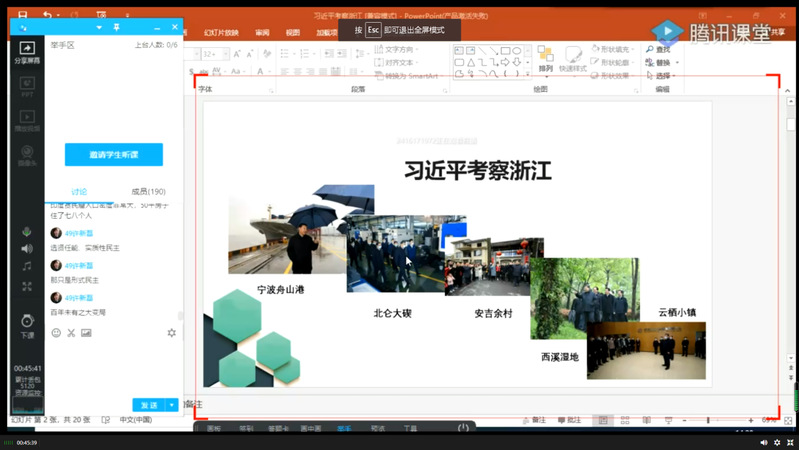This screenshot has height=450, width=799.
Task: Open the 审阅 ribbon tab
Action: (x=262, y=33)
